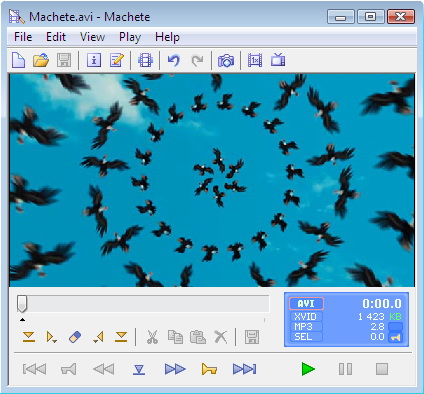Viewport: 424px width, 394px height.
Task: Click the AVI format label in info panel
Action: pyautogui.click(x=306, y=304)
